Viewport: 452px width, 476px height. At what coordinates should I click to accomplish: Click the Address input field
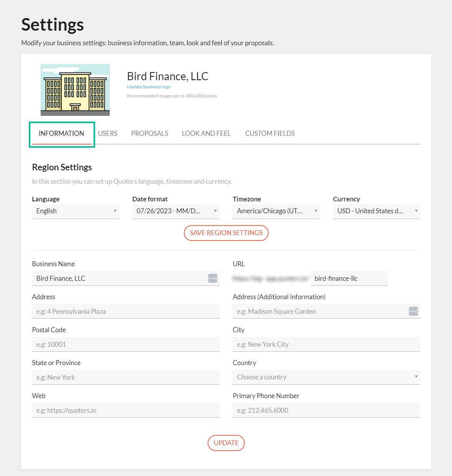click(126, 311)
